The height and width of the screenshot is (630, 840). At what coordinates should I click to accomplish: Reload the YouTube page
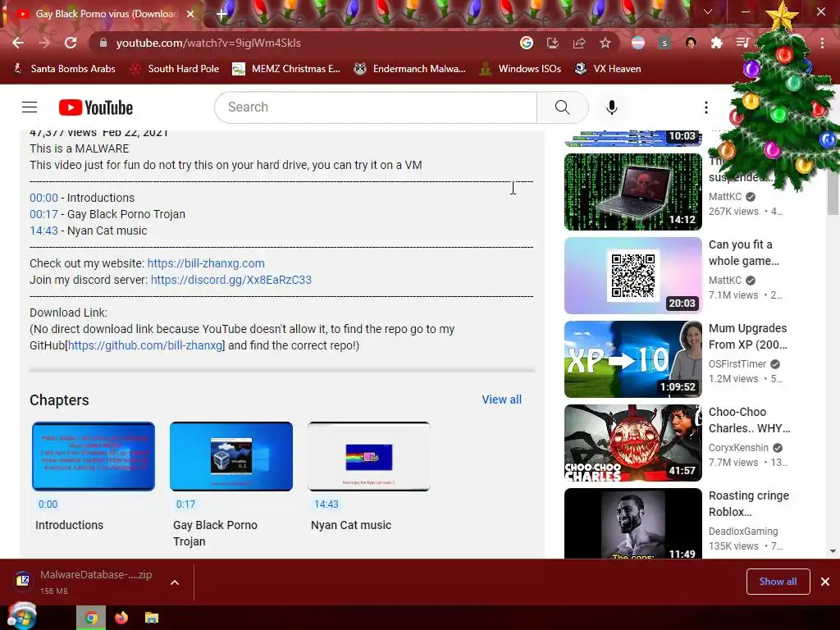click(x=71, y=43)
